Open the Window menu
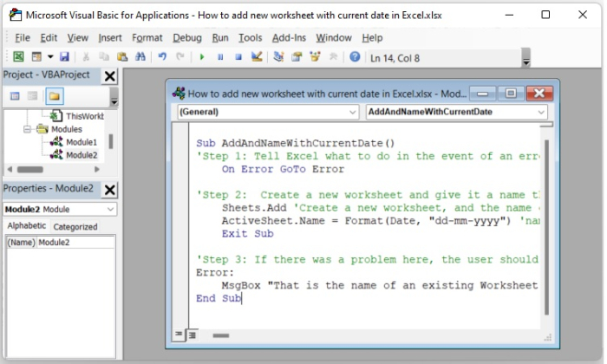Image resolution: width=607 pixels, height=364 pixels. point(334,38)
